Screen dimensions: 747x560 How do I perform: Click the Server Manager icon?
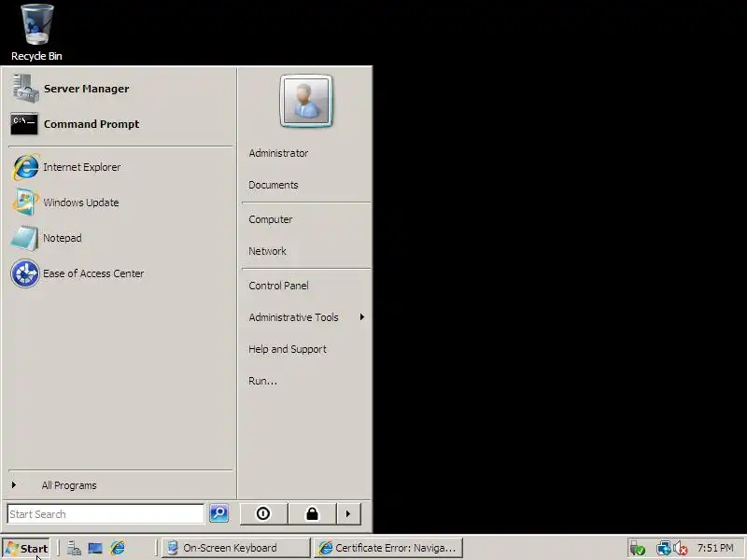click(x=25, y=89)
